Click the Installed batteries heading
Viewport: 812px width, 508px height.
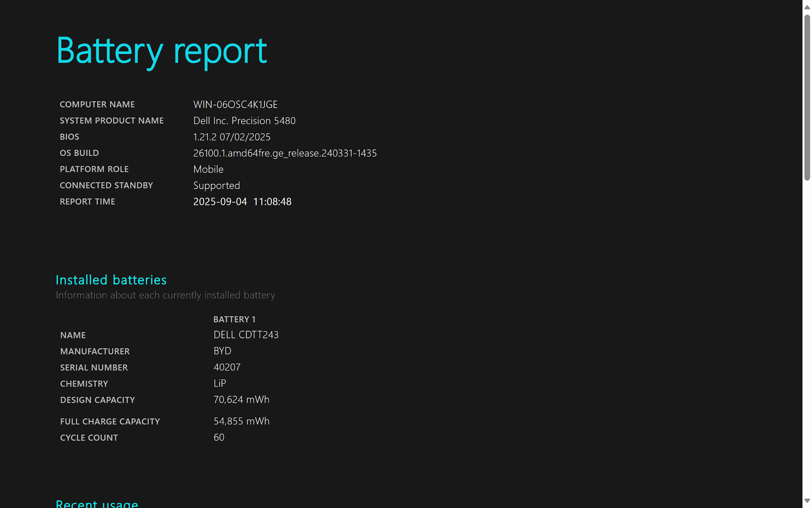click(111, 280)
